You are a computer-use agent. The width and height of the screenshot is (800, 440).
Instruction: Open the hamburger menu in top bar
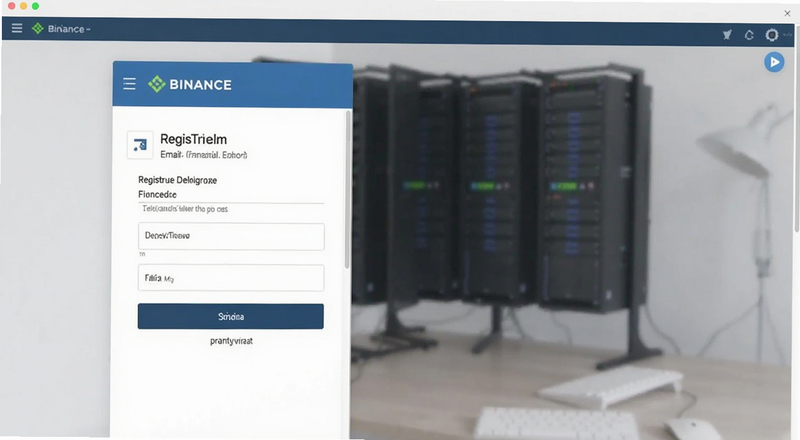pyautogui.click(x=17, y=28)
